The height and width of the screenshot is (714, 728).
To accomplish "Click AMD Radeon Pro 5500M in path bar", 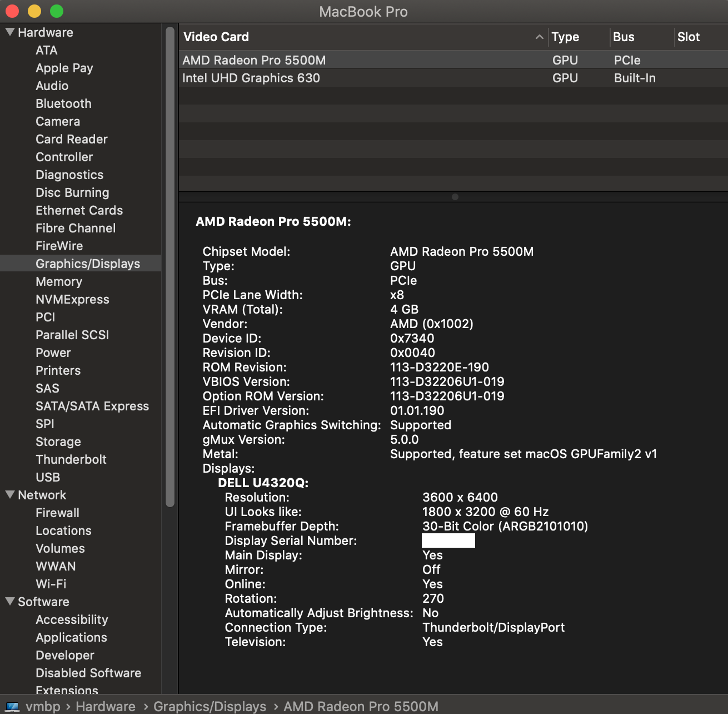I will click(361, 706).
